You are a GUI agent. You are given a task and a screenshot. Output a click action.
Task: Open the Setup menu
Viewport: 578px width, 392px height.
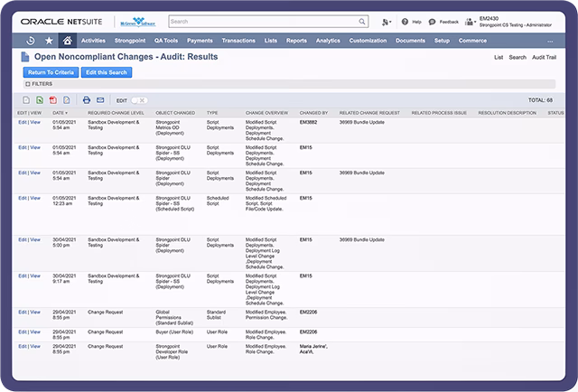tap(442, 41)
